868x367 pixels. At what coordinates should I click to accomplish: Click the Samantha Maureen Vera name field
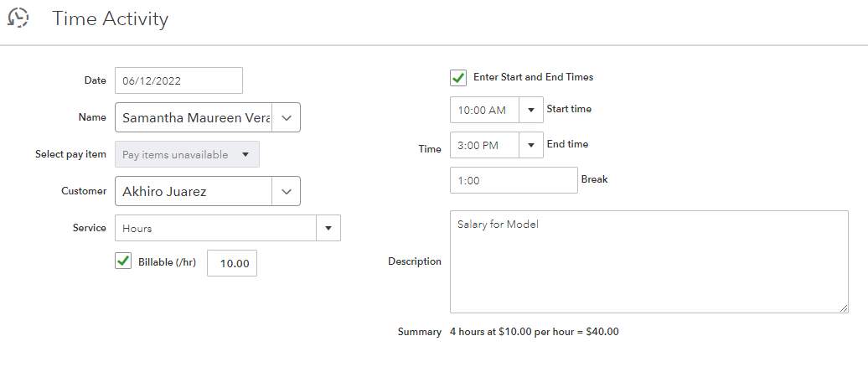(x=194, y=118)
